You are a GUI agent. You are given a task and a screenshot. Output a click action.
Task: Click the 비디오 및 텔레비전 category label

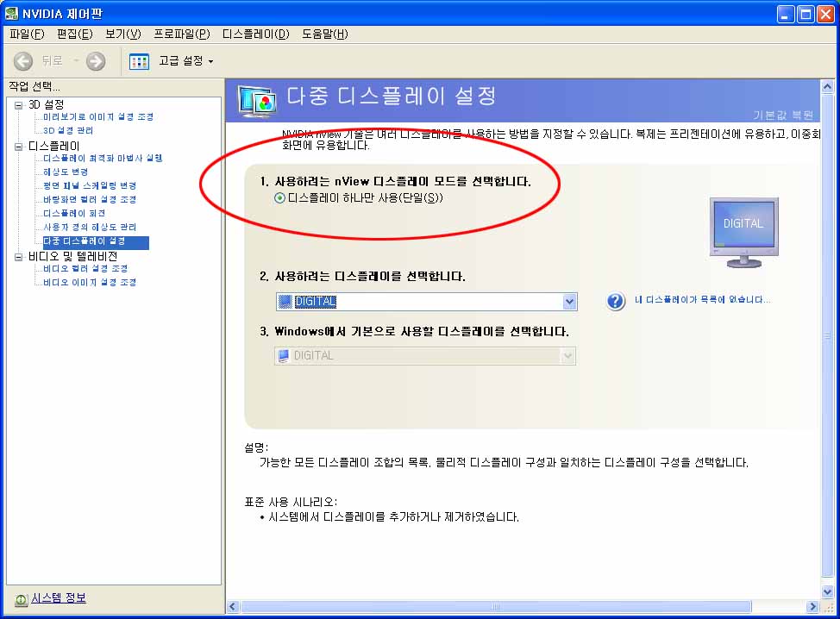coord(72,257)
